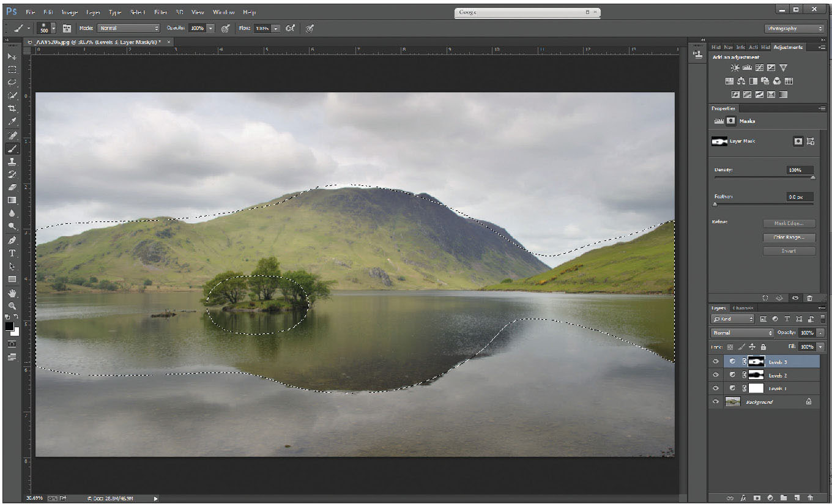Select the Eyedropper tool

click(x=12, y=122)
